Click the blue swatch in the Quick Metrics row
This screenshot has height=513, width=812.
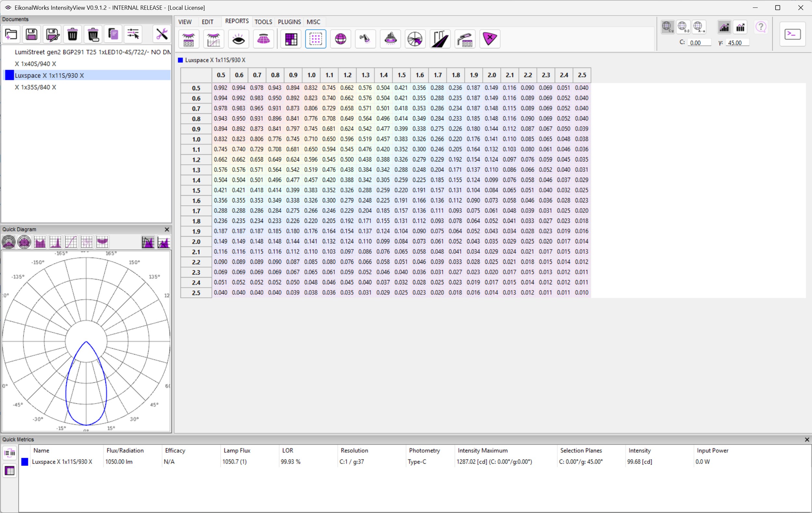coord(25,462)
